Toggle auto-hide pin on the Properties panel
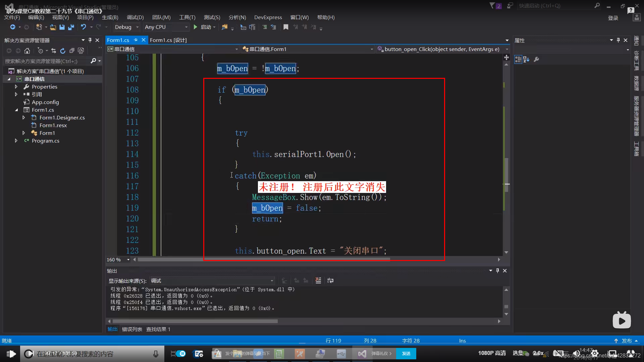Screen dimensions: 644x362 [618, 40]
